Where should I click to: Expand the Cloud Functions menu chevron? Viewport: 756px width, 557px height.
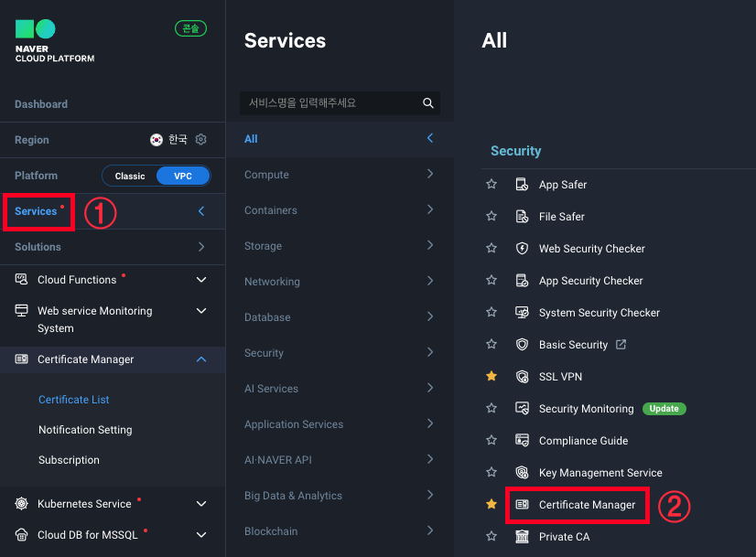tap(201, 280)
